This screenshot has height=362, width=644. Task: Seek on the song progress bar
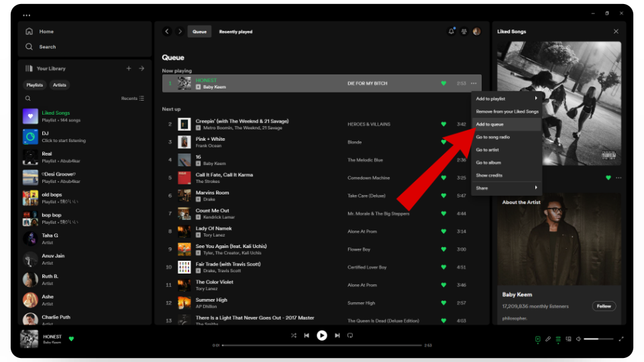(x=322, y=345)
